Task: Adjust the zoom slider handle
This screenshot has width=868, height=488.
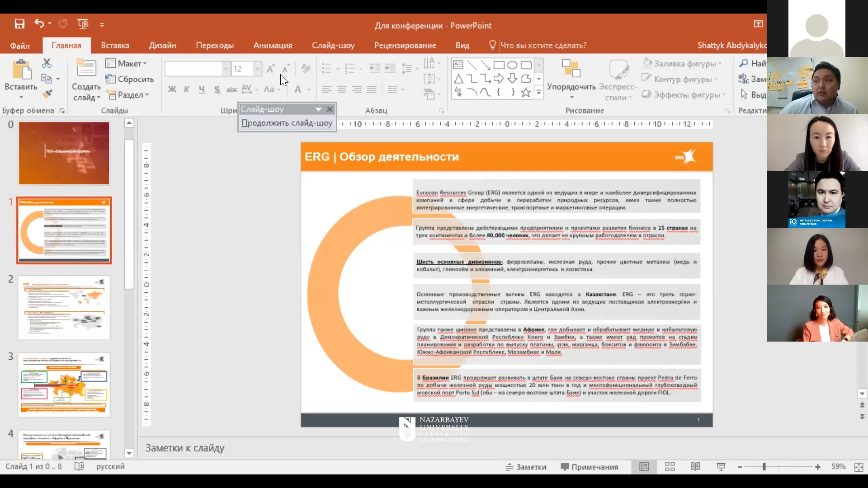Action: pyautogui.click(x=764, y=467)
